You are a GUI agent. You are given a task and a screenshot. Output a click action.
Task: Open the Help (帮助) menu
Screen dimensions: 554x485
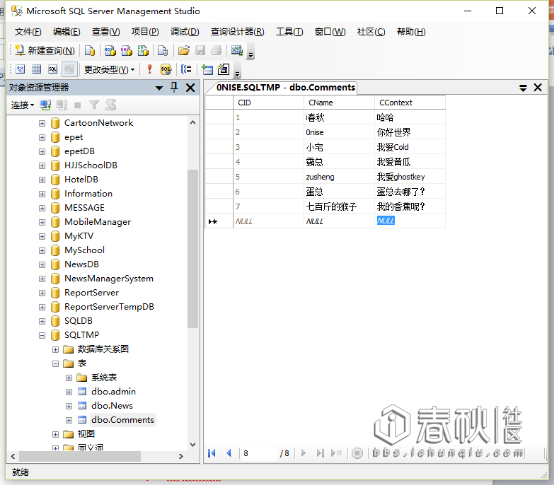point(411,32)
